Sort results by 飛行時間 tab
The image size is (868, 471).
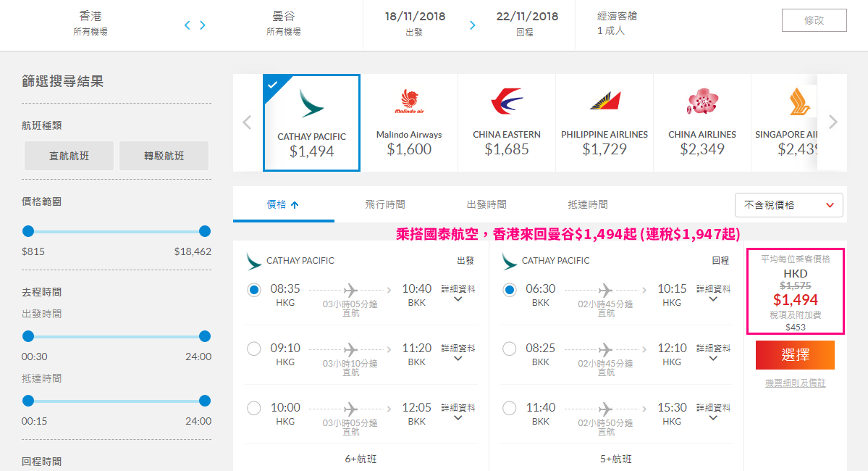[x=384, y=204]
